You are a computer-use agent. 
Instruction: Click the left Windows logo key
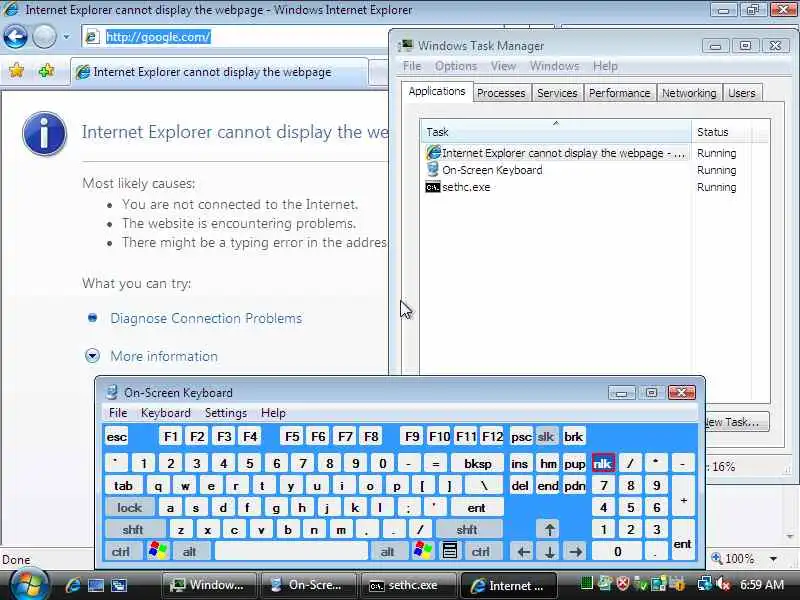(x=158, y=551)
